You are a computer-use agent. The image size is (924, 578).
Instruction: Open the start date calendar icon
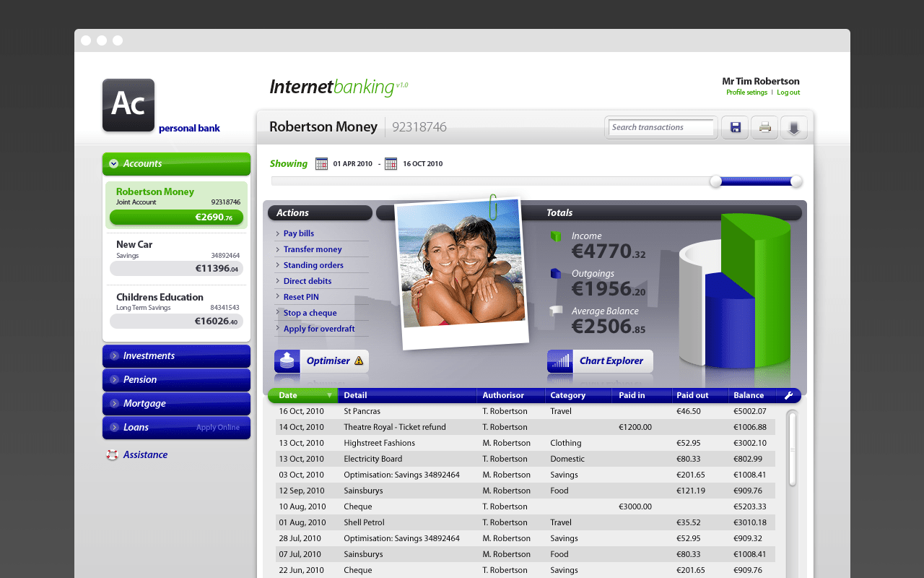(x=321, y=164)
